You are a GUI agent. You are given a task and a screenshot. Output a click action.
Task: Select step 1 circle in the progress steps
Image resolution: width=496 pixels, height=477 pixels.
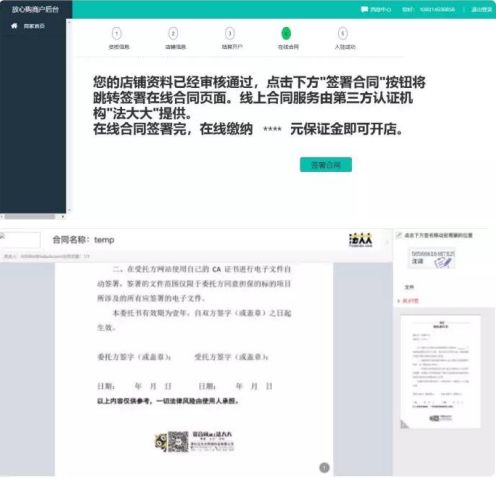click(116, 34)
